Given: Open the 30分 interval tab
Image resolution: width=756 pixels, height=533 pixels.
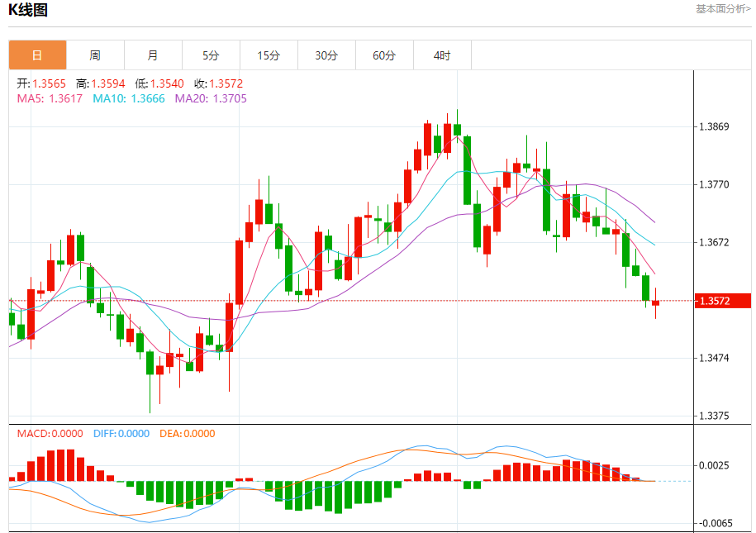Looking at the screenshot, I should coord(327,55).
